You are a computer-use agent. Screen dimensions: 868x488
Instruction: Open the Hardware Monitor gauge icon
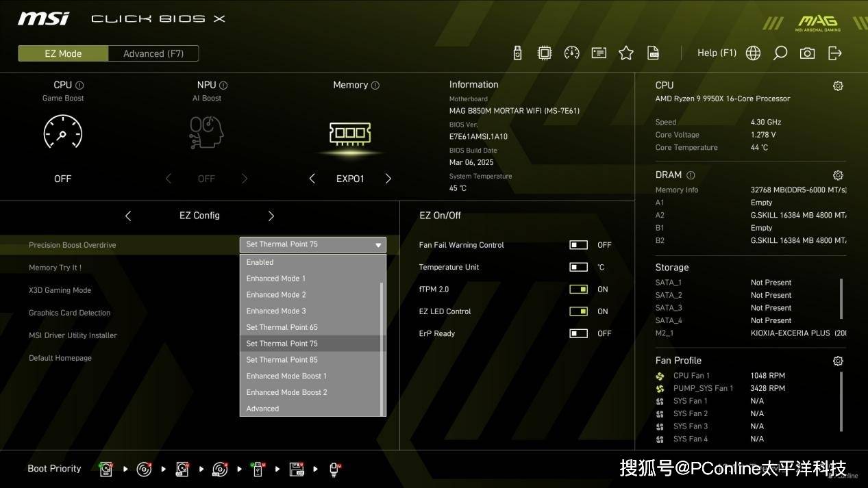tap(572, 53)
